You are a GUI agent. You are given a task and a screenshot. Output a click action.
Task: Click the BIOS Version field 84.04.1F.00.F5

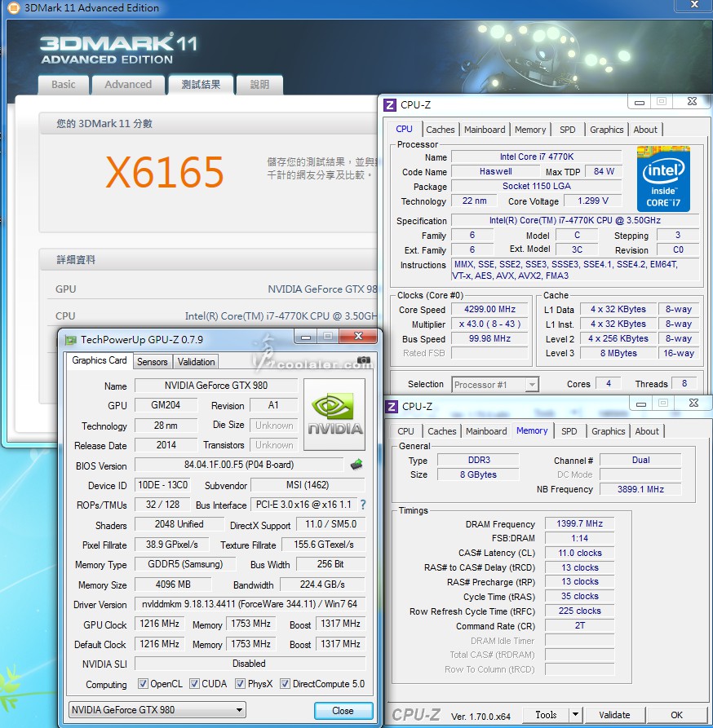pyautogui.click(x=239, y=465)
